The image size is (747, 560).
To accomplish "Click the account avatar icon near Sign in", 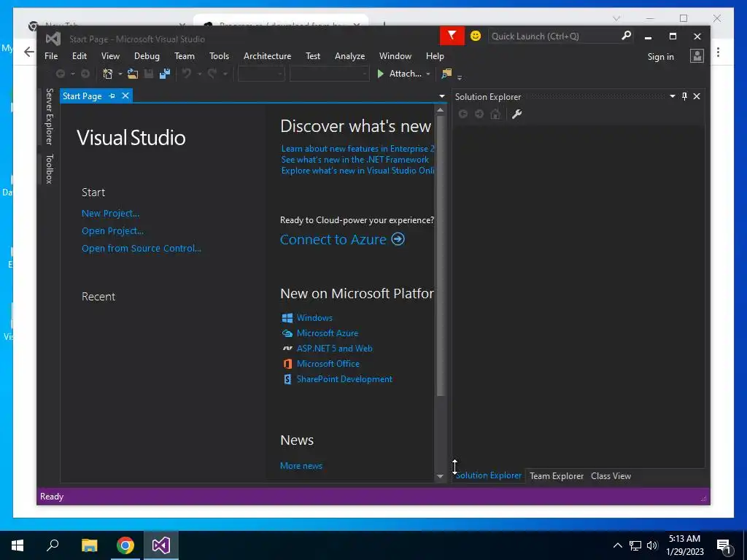I will coord(697,55).
